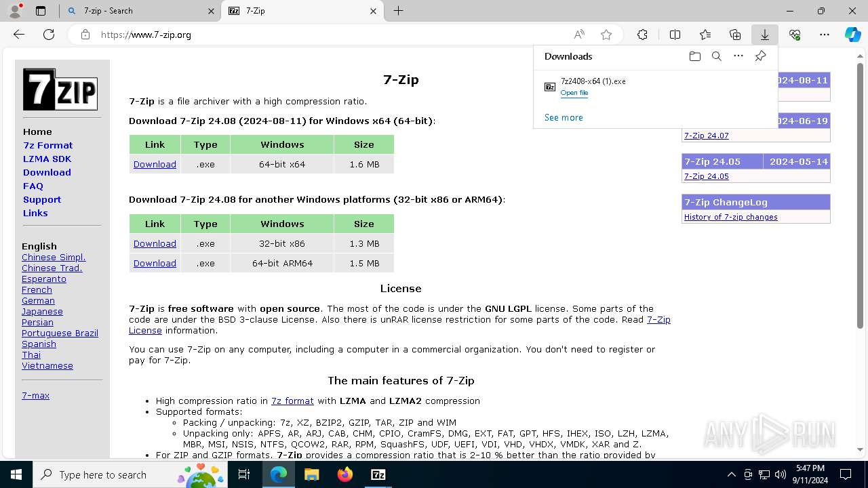Pin the Downloads panel
The width and height of the screenshot is (868, 488).
click(x=760, y=56)
